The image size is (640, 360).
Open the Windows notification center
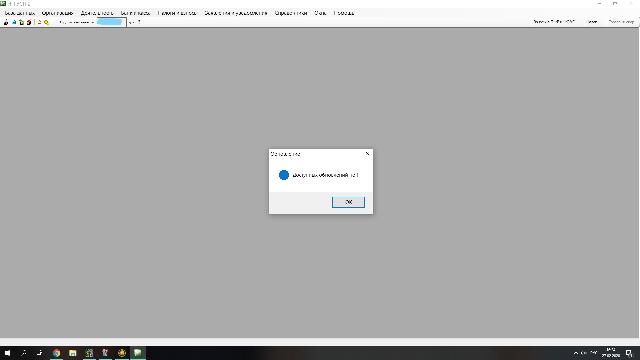click(629, 353)
